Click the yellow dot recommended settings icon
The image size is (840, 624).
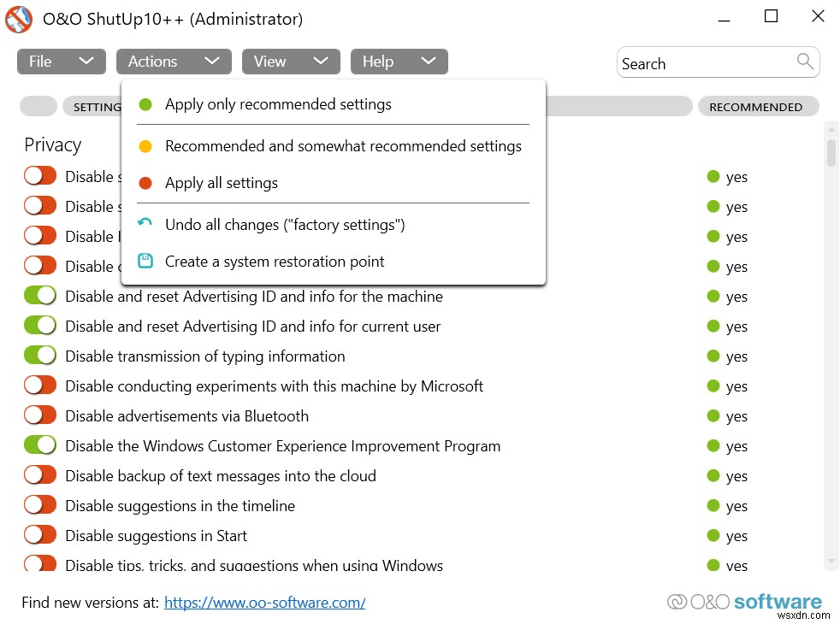coord(145,146)
